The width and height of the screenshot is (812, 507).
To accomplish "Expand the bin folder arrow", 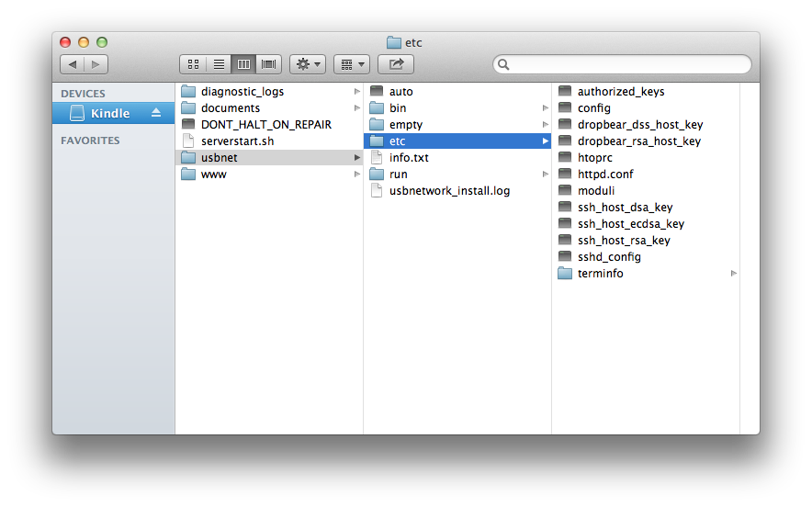I will 545,107.
